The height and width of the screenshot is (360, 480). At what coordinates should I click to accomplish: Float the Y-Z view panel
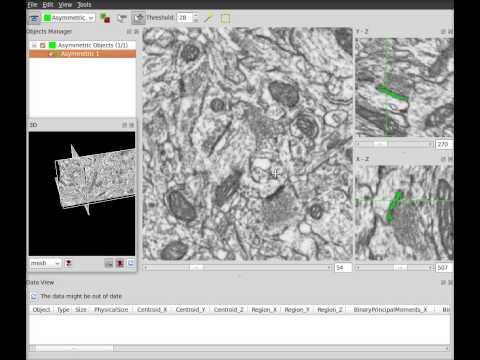443,31
